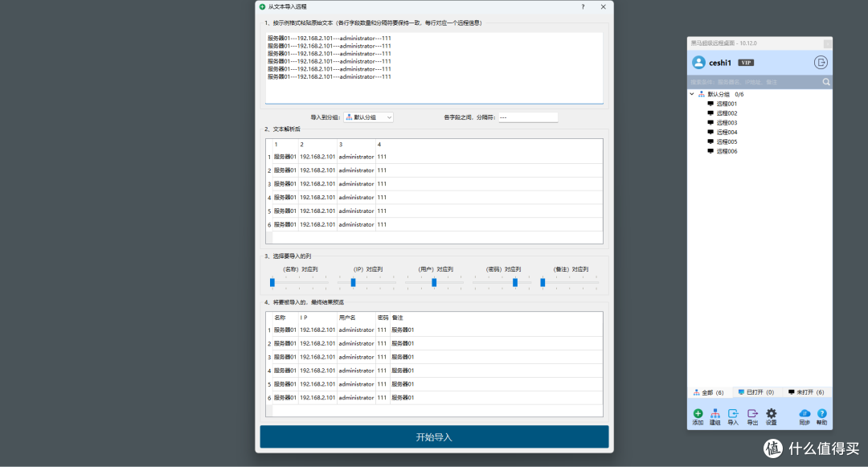Viewport: 868px width, 467px height.
Task: Click inside the raw text paste area
Action: click(x=434, y=68)
